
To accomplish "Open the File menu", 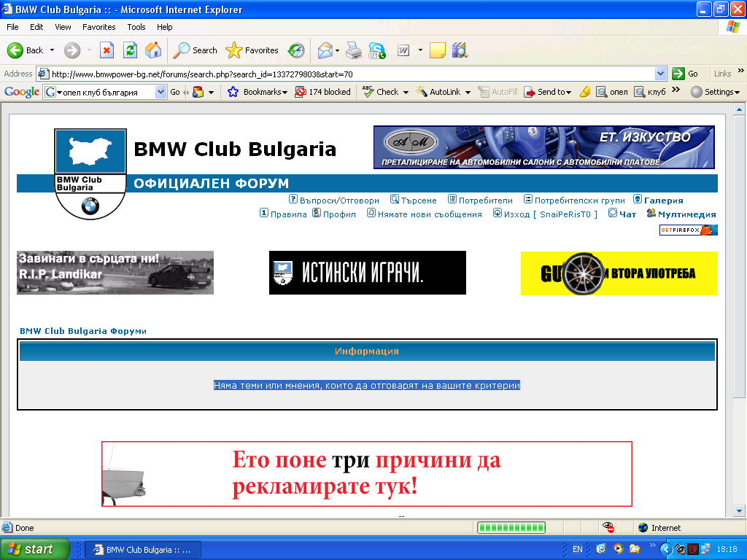I will click(x=12, y=27).
